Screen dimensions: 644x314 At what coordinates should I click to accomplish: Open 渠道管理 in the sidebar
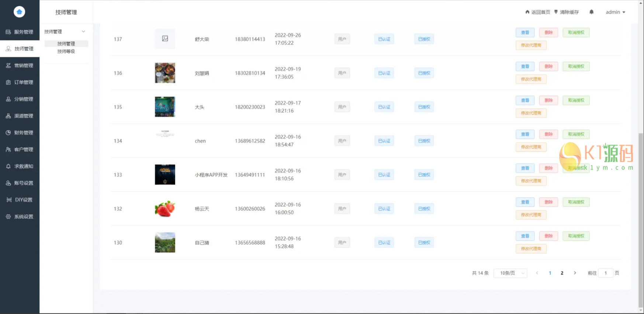coord(20,116)
